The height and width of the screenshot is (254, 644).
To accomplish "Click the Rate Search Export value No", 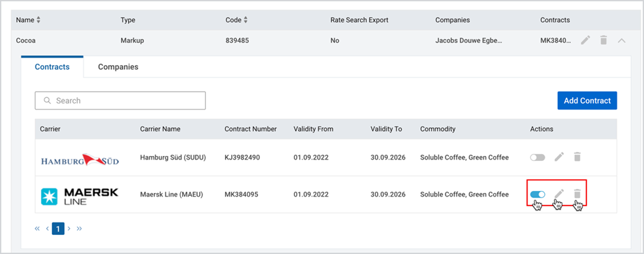I will (x=335, y=40).
